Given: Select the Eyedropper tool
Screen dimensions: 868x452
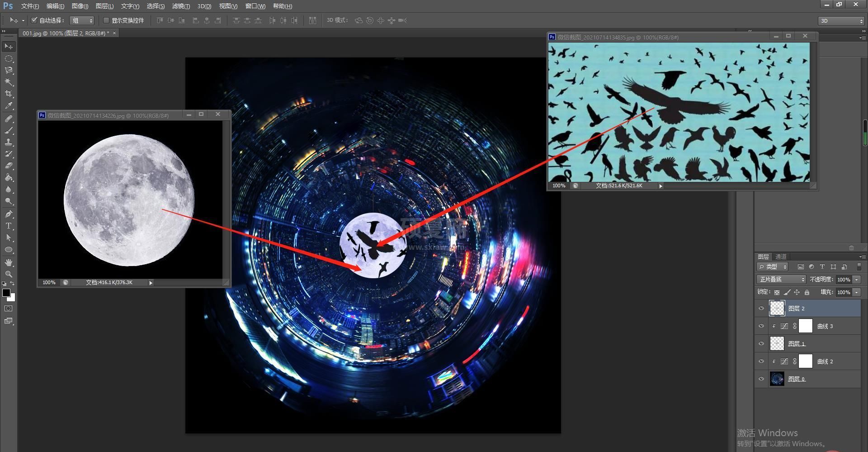Looking at the screenshot, I should pos(9,106).
